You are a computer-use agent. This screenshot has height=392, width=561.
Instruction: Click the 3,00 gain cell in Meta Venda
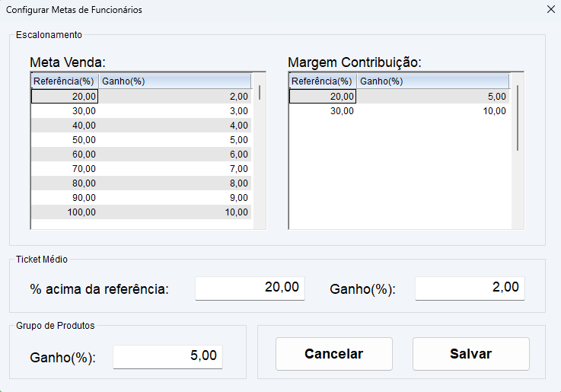click(x=175, y=111)
